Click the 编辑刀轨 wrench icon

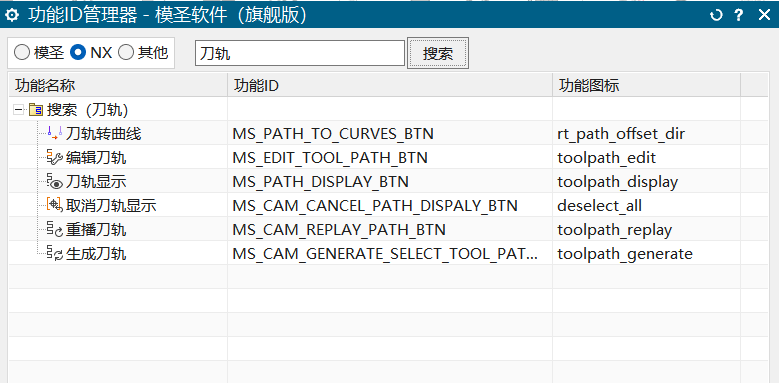point(54,157)
